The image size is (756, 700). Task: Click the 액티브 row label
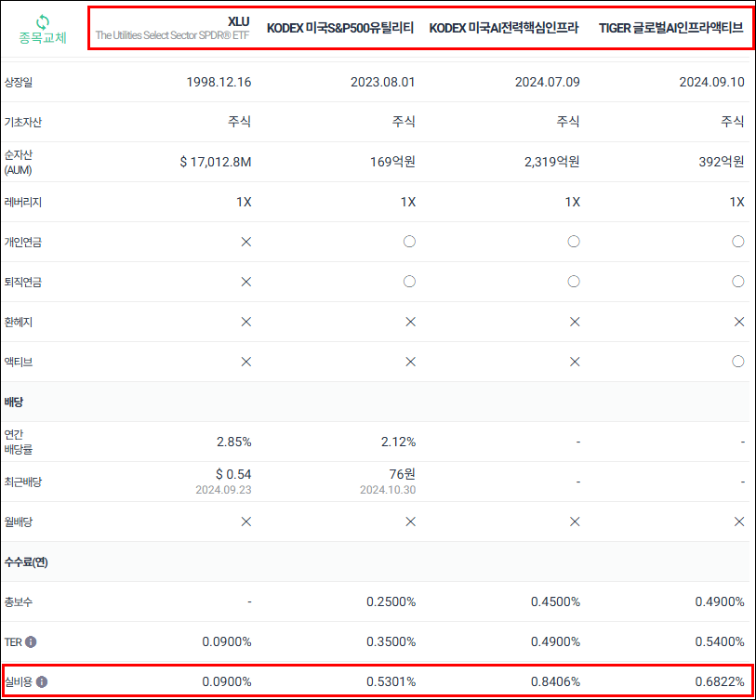[19, 363]
